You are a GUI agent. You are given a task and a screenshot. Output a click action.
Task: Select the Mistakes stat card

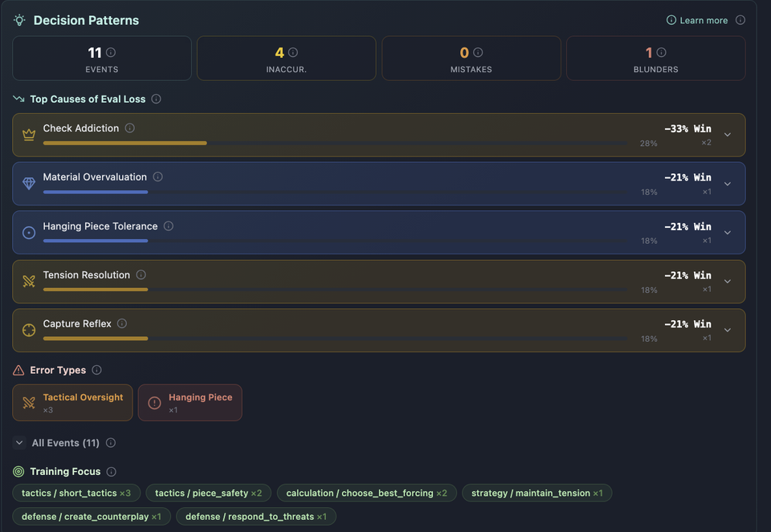tap(471, 58)
